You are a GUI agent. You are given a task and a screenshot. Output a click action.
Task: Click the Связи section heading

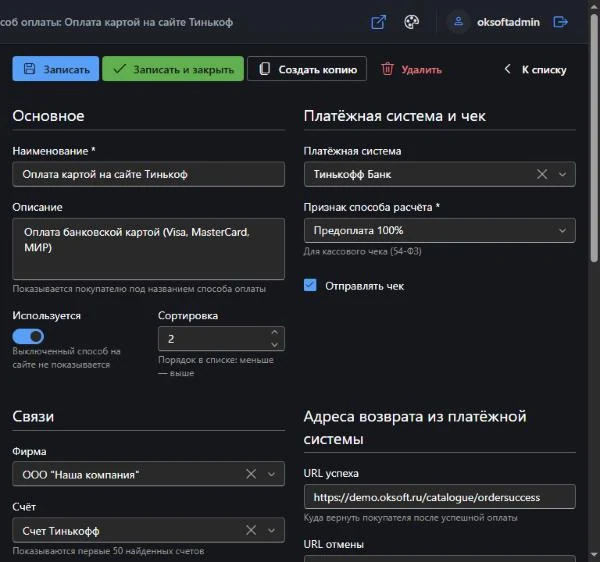pyautogui.click(x=33, y=416)
